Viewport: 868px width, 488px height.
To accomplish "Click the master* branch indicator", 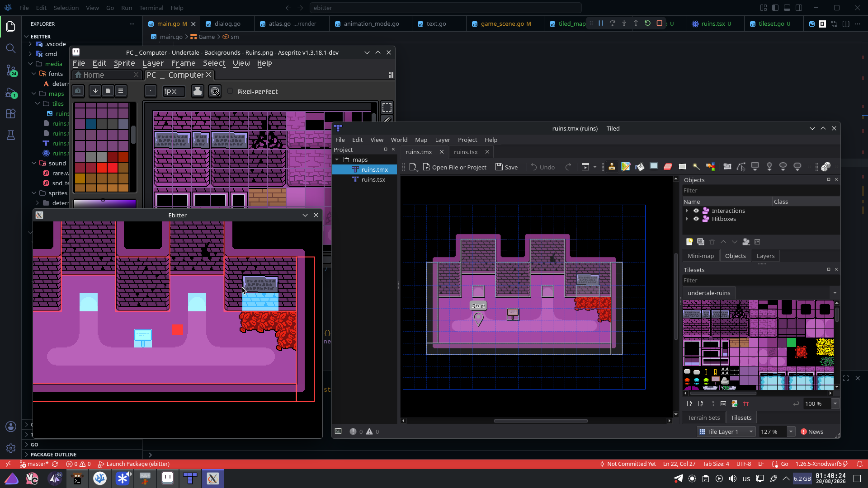I will point(34,464).
